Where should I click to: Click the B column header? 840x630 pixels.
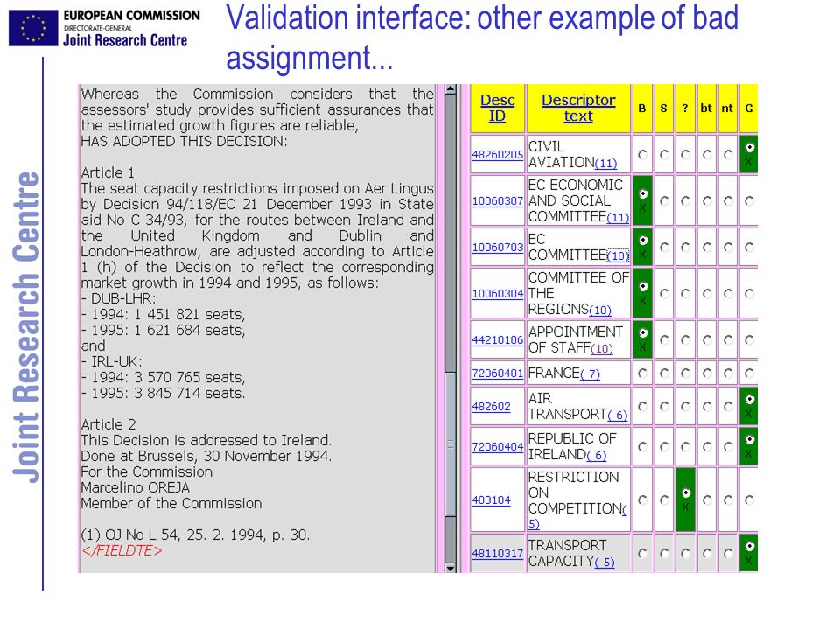pos(642,108)
